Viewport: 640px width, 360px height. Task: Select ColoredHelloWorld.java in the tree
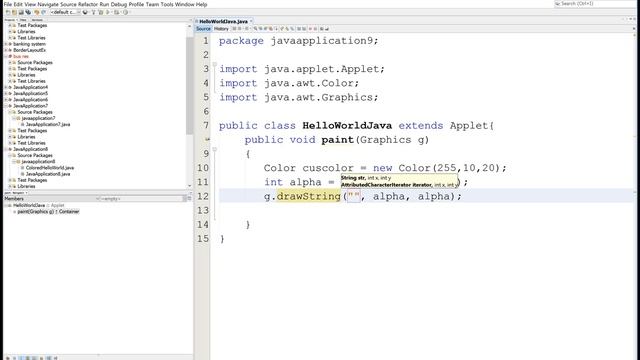coord(50,168)
